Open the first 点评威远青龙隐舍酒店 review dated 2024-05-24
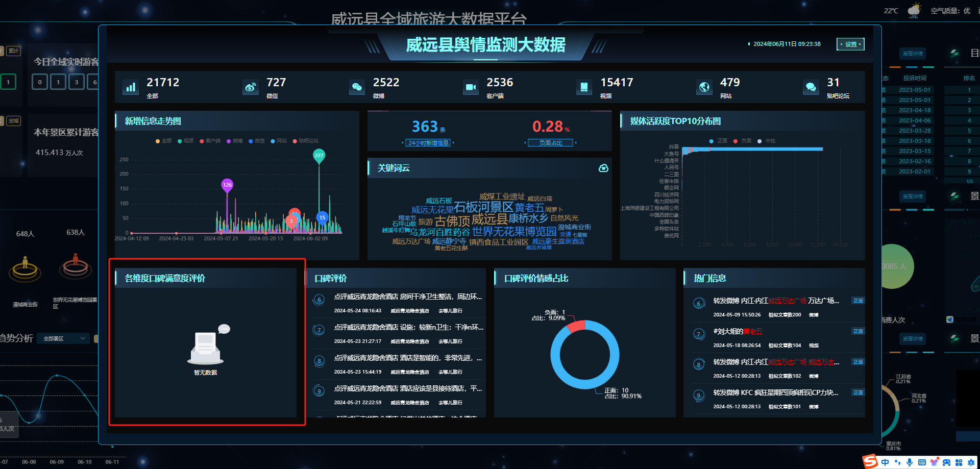 (x=407, y=297)
